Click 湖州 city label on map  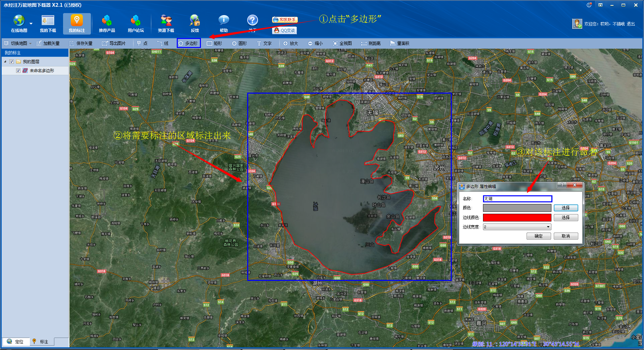coord(317,283)
